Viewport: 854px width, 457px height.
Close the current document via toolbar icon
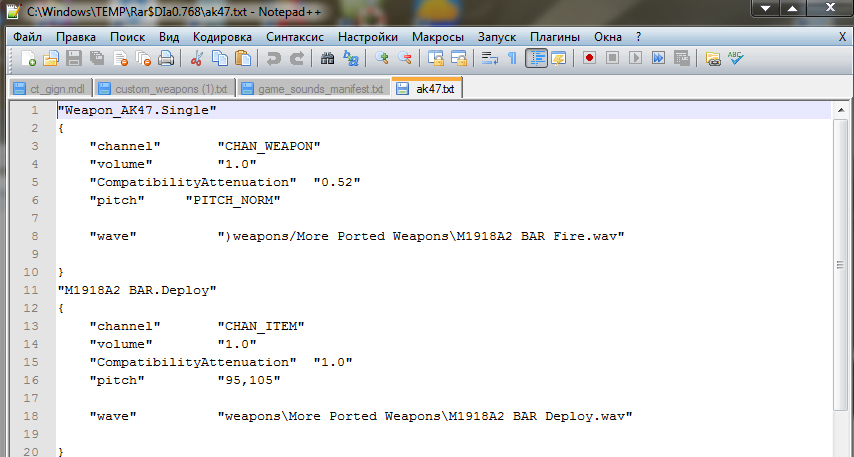pyautogui.click(x=120, y=58)
